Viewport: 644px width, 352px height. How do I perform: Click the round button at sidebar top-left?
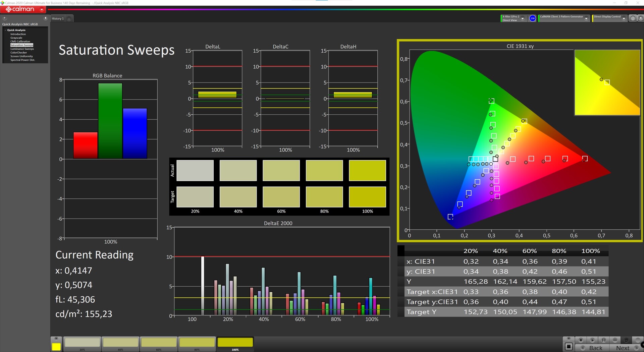[5, 18]
